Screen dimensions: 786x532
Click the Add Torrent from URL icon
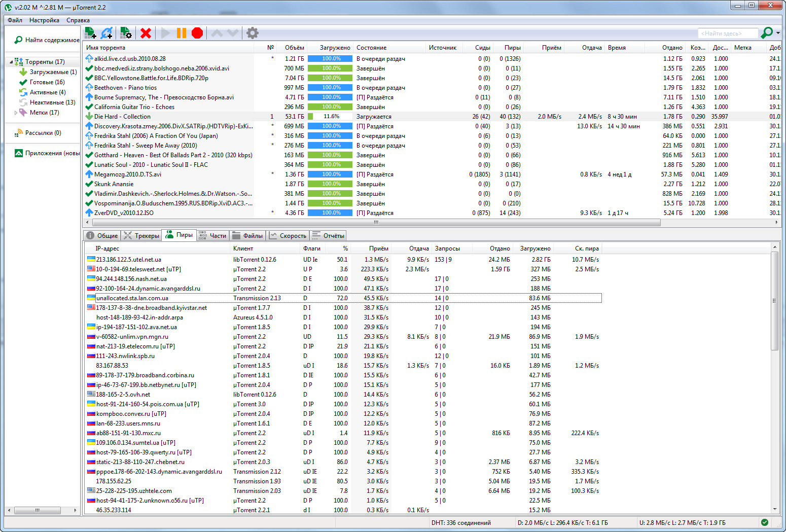(x=106, y=33)
